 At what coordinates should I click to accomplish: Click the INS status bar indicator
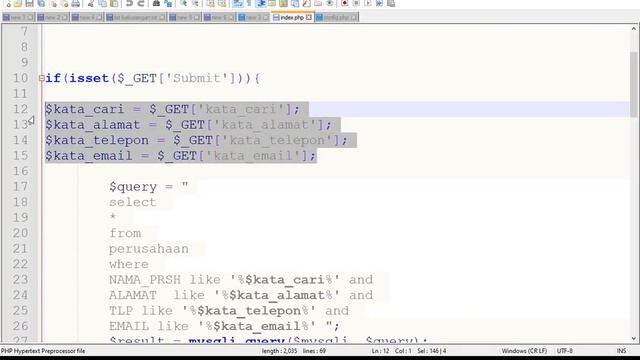621,351
